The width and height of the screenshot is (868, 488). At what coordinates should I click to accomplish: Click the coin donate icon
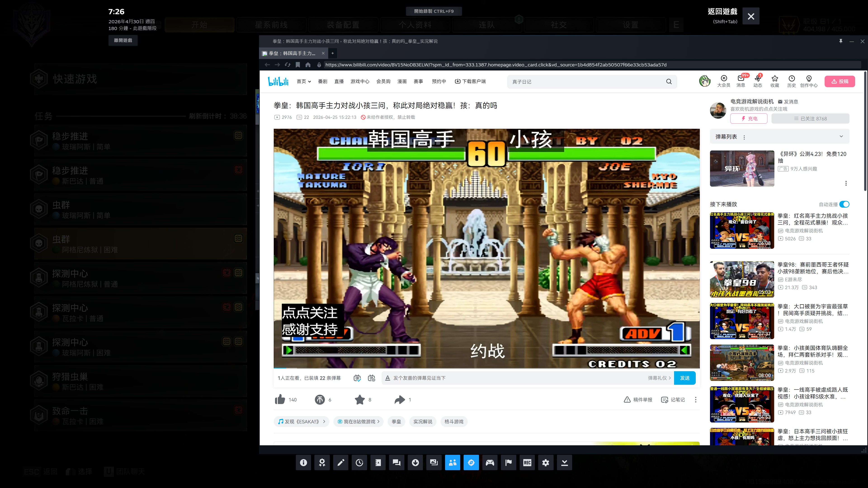320,400
